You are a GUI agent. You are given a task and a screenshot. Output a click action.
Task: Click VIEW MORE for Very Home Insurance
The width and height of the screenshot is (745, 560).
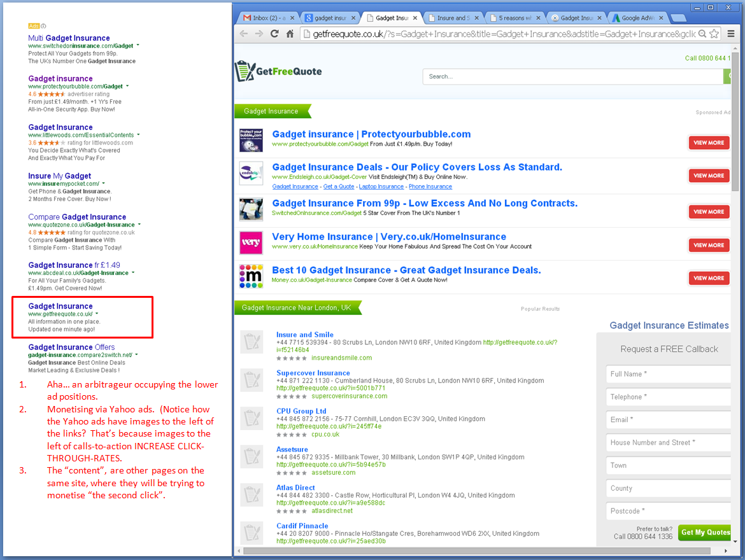[709, 245]
